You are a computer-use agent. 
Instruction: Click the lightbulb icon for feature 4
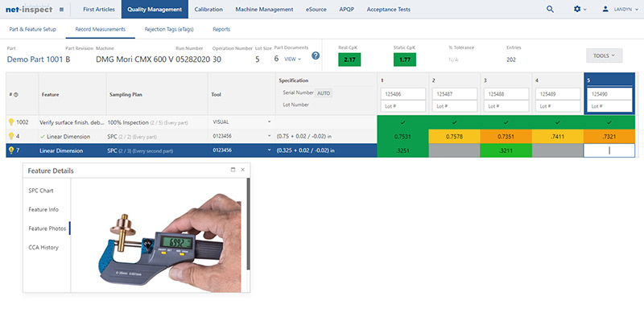coord(11,136)
